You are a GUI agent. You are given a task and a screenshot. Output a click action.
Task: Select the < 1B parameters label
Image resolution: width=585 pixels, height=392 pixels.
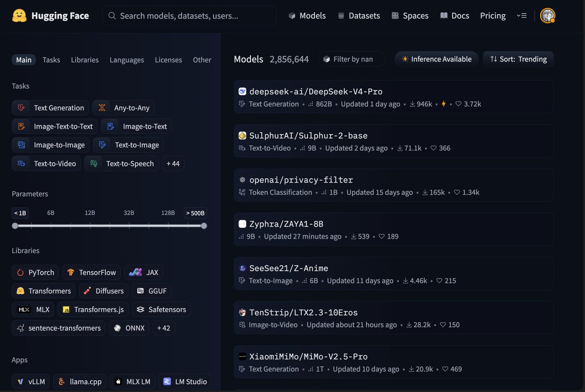pos(20,213)
